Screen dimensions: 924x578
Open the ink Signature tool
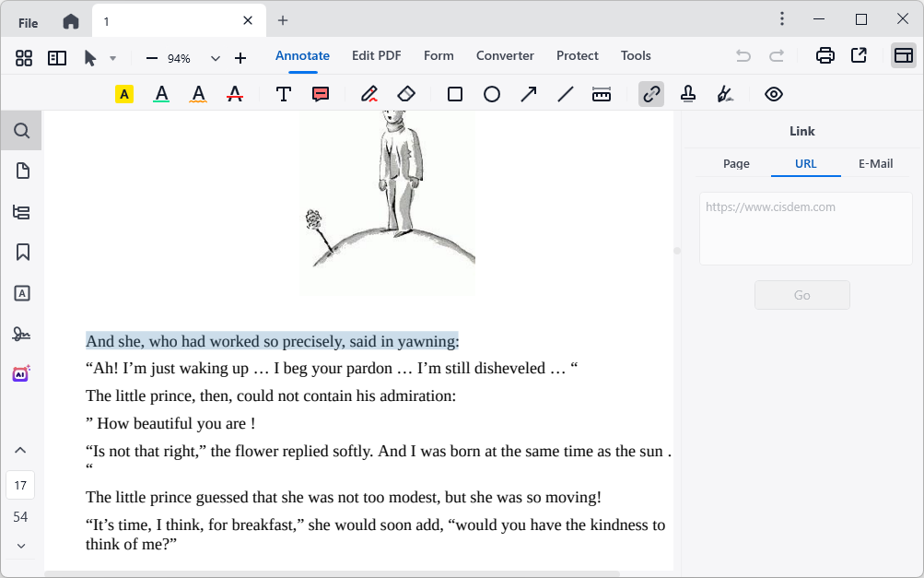(x=724, y=93)
